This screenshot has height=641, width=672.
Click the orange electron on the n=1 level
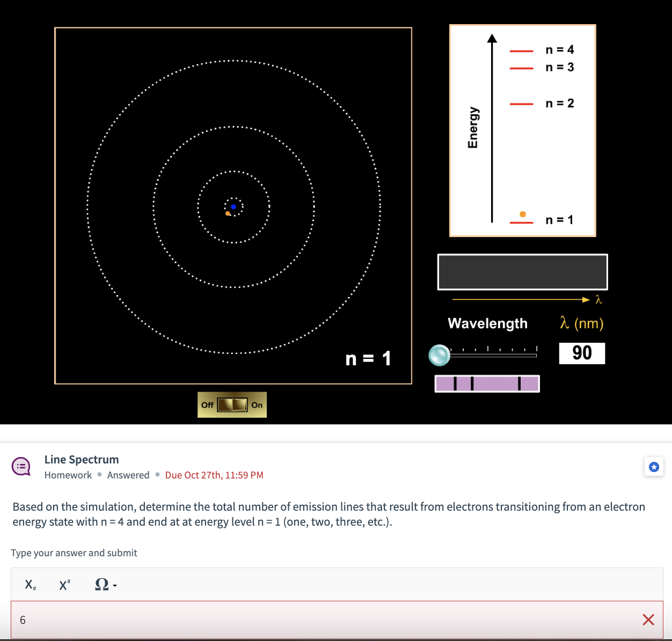(x=522, y=213)
